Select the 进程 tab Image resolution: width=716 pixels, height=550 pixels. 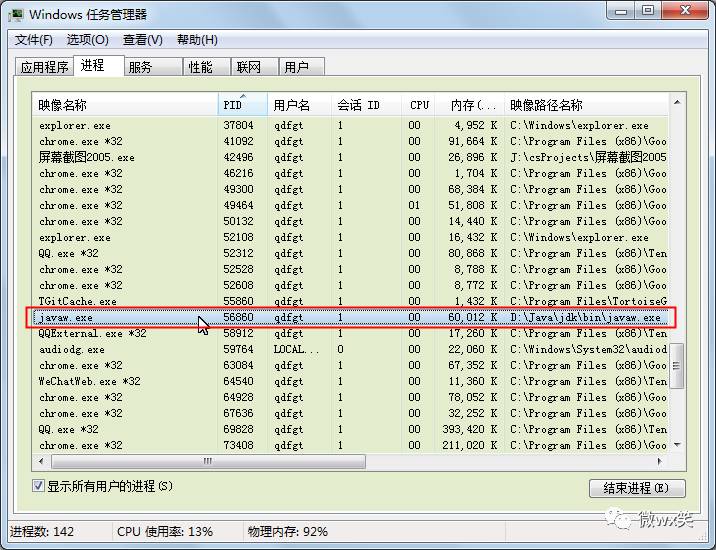click(x=99, y=65)
